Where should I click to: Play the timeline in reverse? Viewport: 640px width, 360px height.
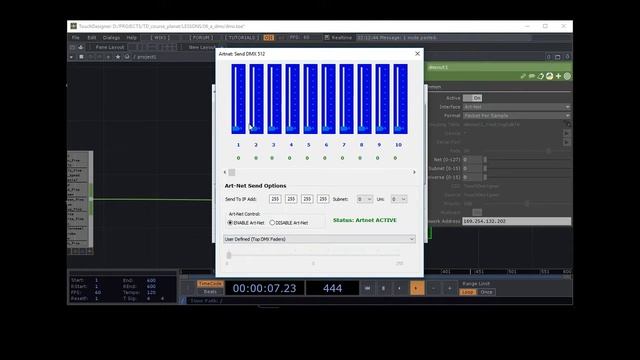(399, 288)
